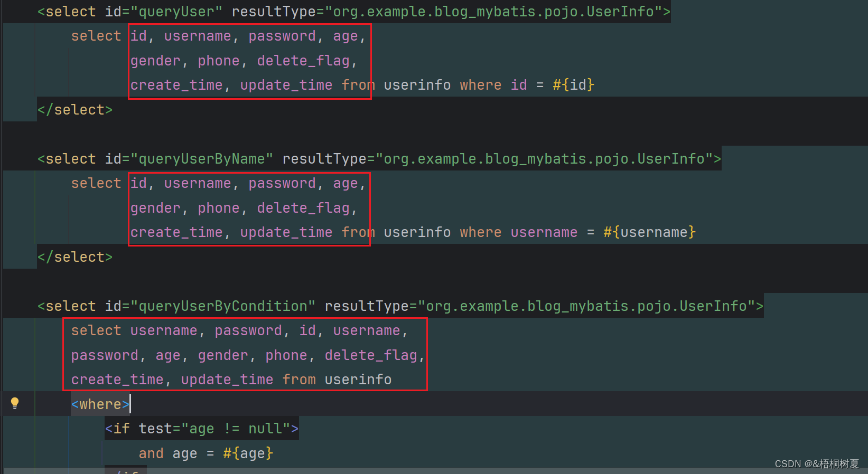Click resultType value in queryUserByCondition select
868x474 pixels.
586,306
